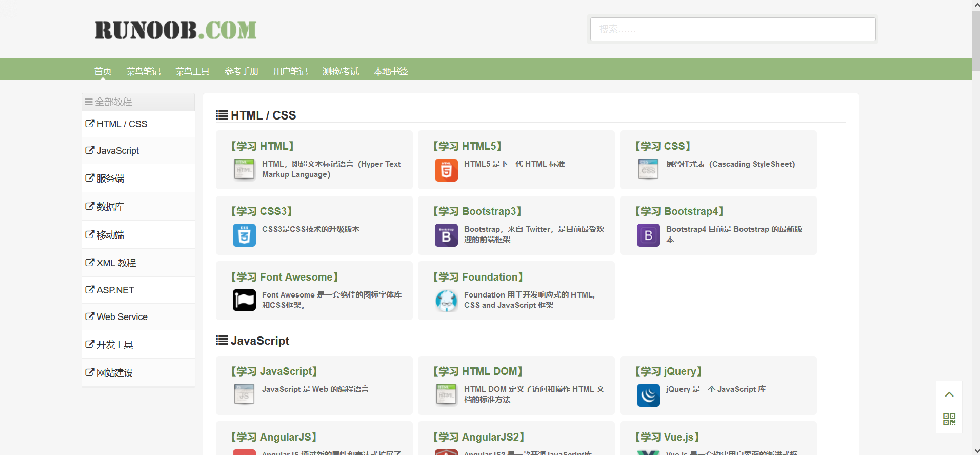Select JavaScript in the sidebar
The height and width of the screenshot is (455, 980).
click(x=138, y=151)
